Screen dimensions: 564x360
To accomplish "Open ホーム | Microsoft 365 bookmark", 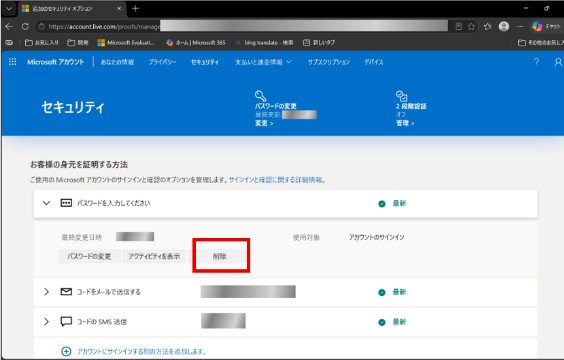I will [x=196, y=42].
